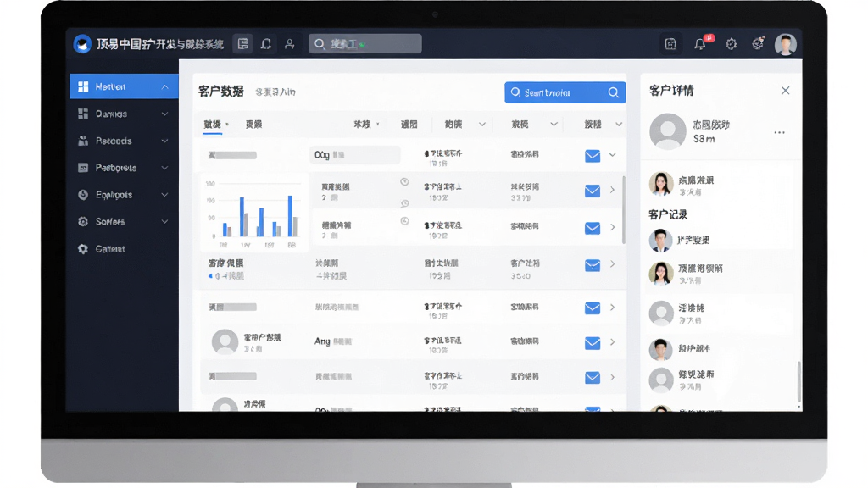Click the blue search box in 客户数据 panel
The width and height of the screenshot is (868, 488).
point(565,92)
